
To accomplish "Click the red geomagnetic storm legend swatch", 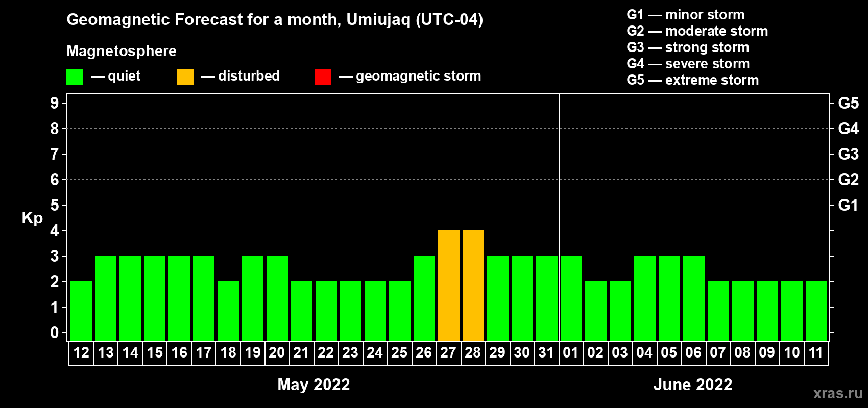I will [323, 77].
